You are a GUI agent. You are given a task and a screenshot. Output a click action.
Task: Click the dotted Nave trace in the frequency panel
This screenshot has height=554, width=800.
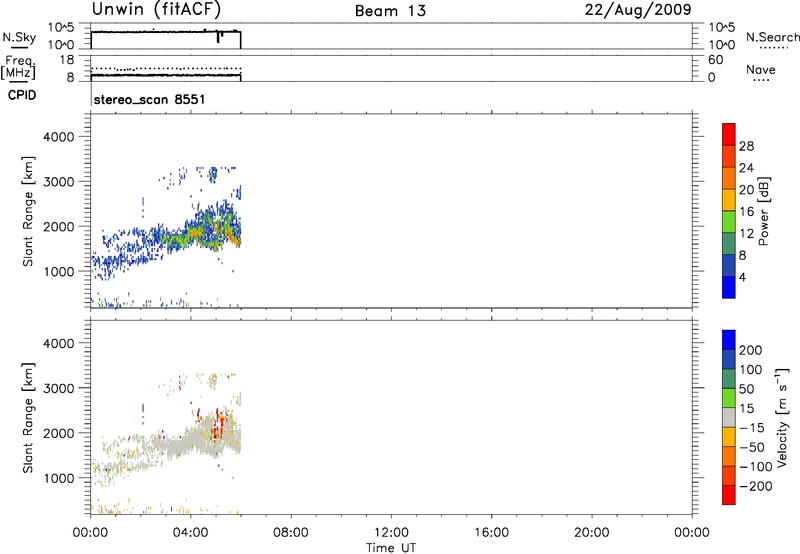tap(166, 68)
